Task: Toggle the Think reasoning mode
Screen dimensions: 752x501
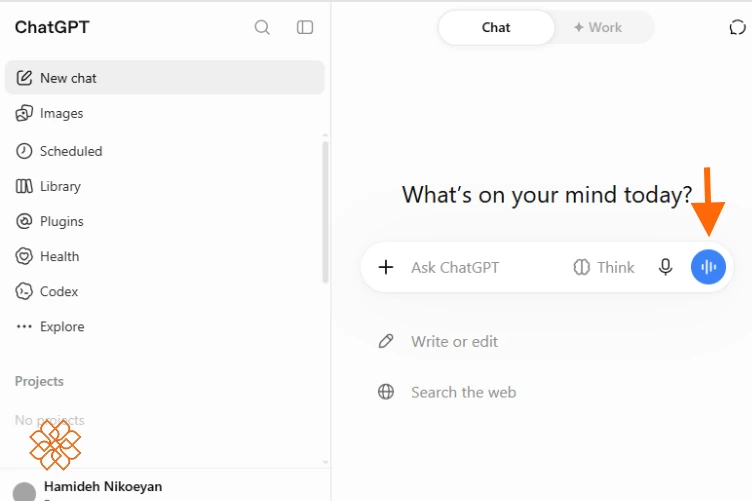Action: pos(604,267)
